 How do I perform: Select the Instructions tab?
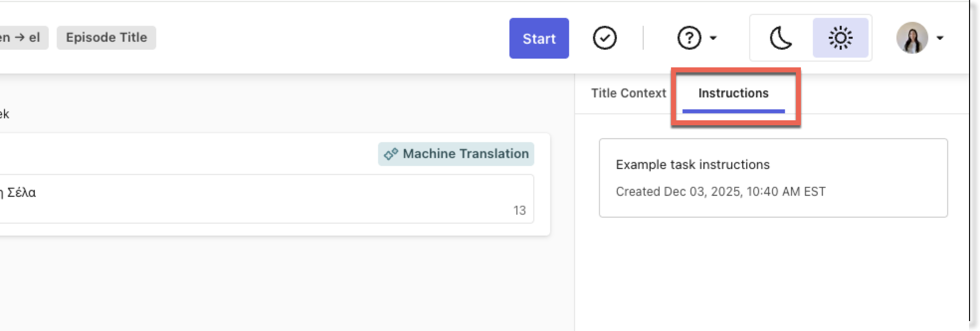pos(733,93)
